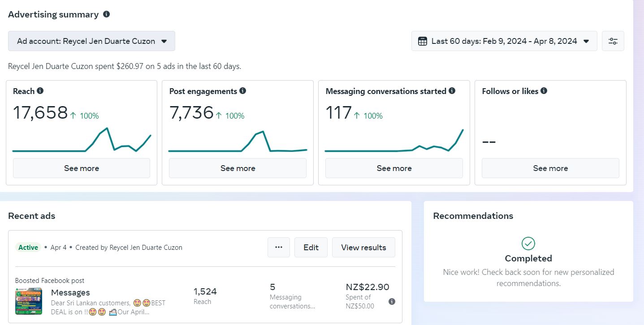Click the Active status badge
This screenshot has height=325, width=644.
(x=28, y=247)
